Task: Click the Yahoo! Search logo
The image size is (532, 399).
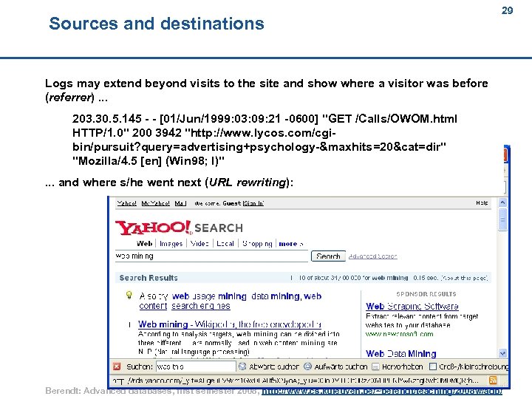Action: [179, 228]
